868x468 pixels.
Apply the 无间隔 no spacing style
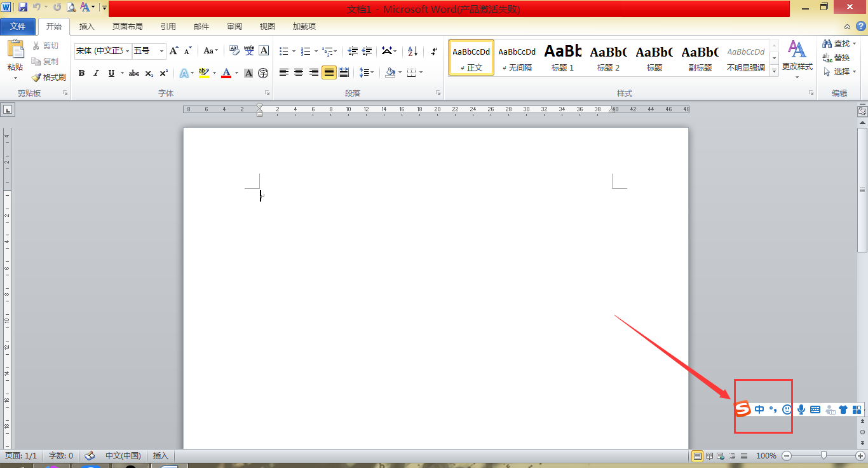[517, 58]
